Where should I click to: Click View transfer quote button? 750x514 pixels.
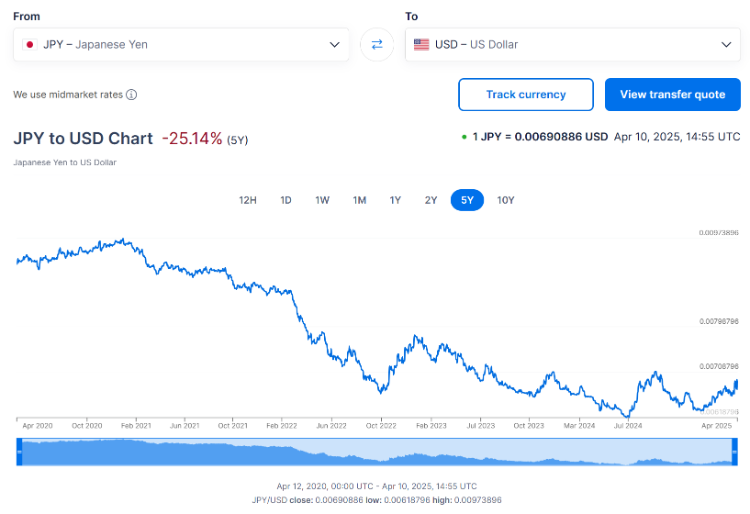click(673, 95)
